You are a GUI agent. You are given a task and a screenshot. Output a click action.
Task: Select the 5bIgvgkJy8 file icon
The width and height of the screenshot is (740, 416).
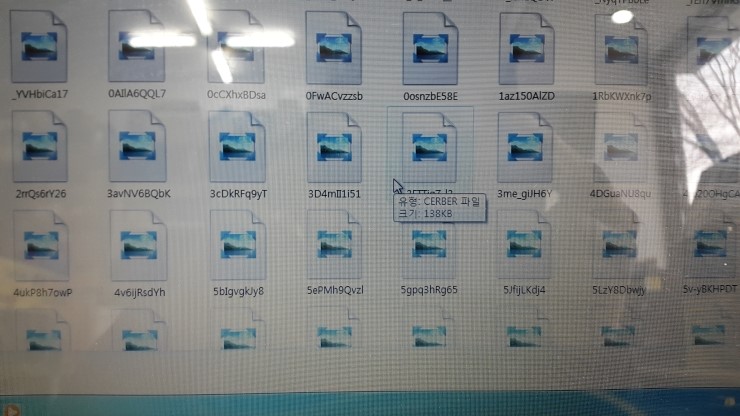point(238,245)
